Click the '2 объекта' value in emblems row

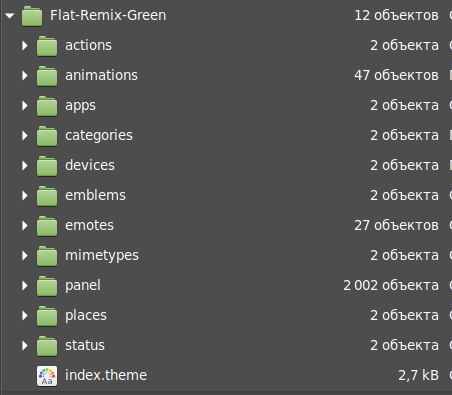[x=404, y=195]
